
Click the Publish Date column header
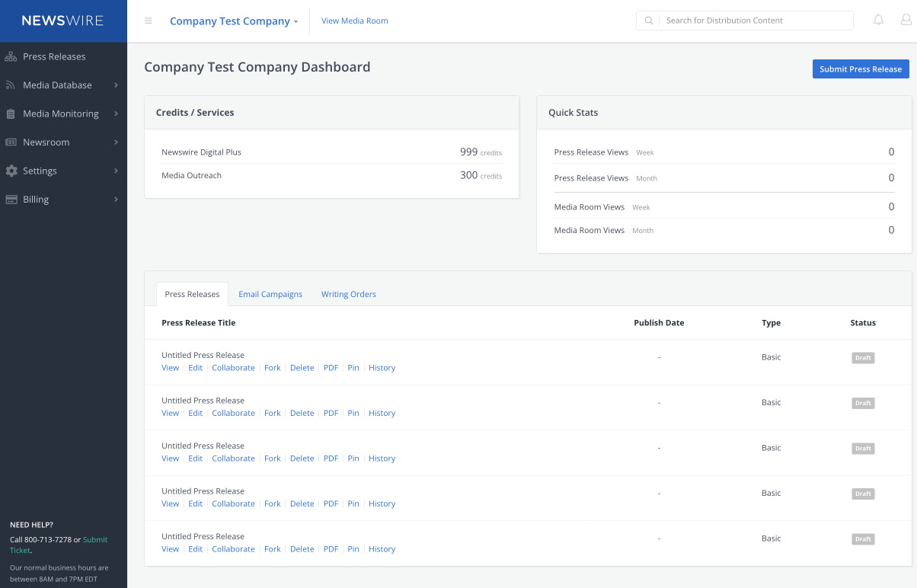coord(659,323)
